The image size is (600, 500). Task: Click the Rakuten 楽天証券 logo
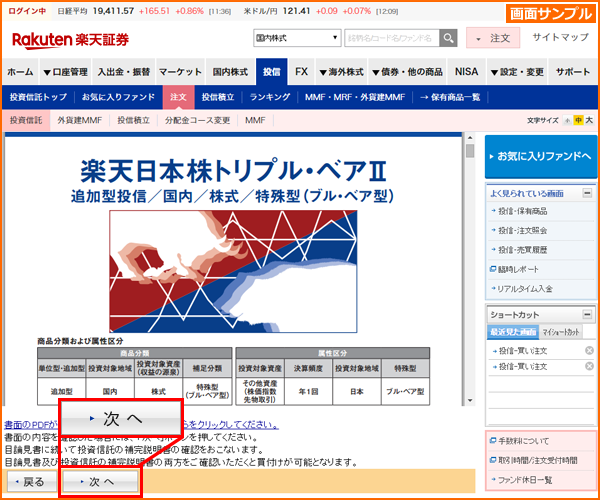click(70, 40)
